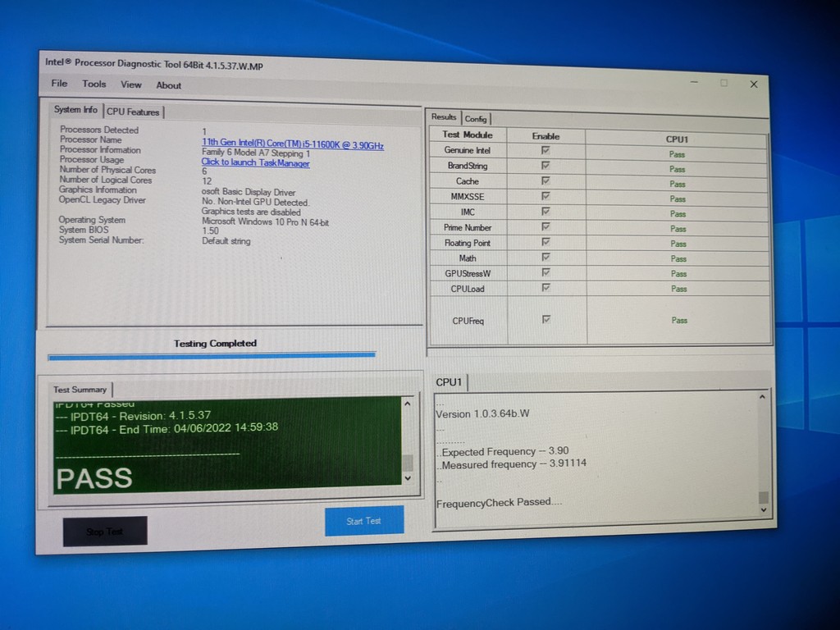Click the Enable column header
The width and height of the screenshot is (840, 630).
click(546, 137)
